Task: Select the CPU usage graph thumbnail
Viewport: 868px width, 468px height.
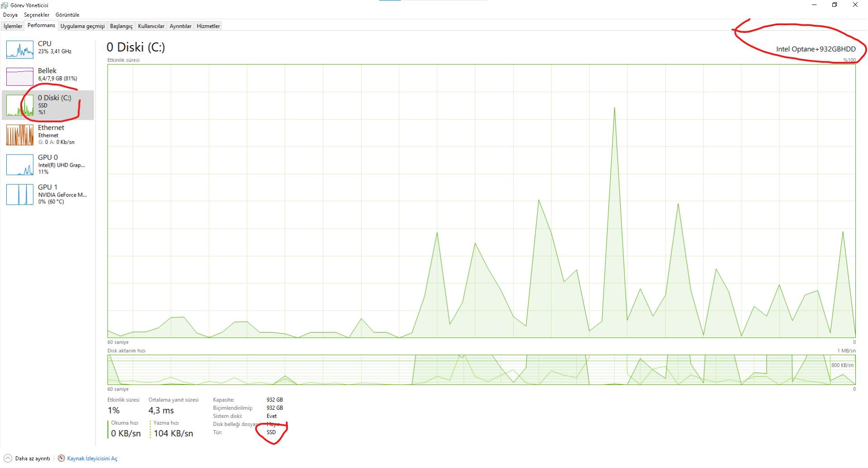Action: coord(20,50)
